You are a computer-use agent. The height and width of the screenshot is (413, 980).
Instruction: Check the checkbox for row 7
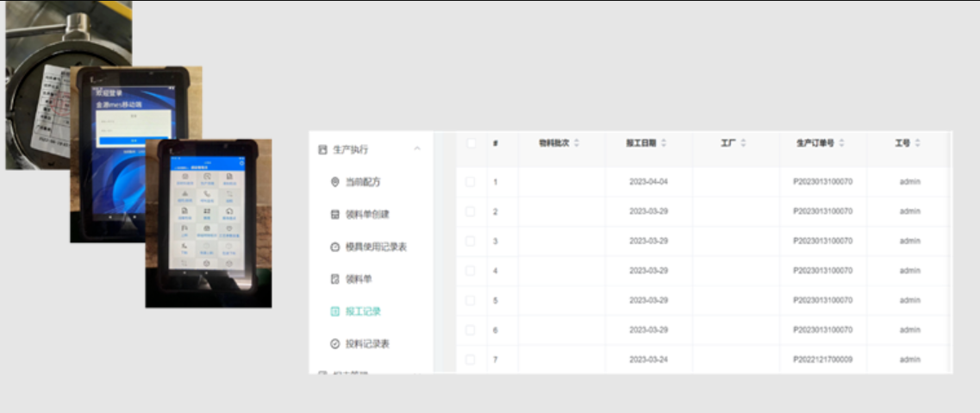click(x=470, y=360)
